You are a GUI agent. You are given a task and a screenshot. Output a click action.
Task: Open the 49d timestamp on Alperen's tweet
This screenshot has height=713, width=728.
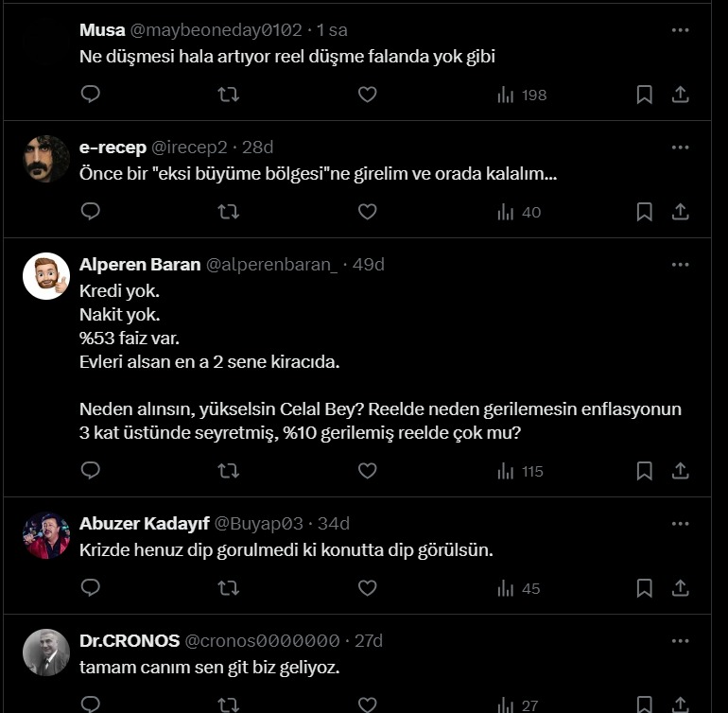pyautogui.click(x=369, y=265)
